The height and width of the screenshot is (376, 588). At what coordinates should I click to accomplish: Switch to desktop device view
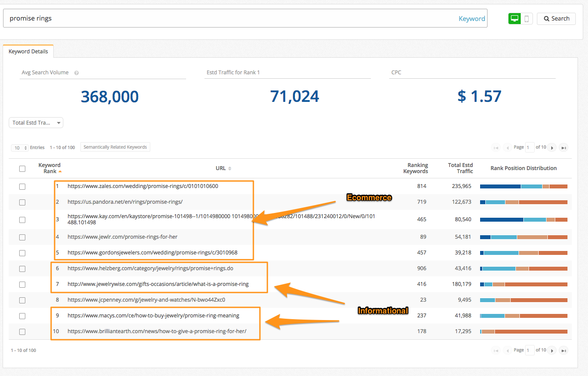515,18
